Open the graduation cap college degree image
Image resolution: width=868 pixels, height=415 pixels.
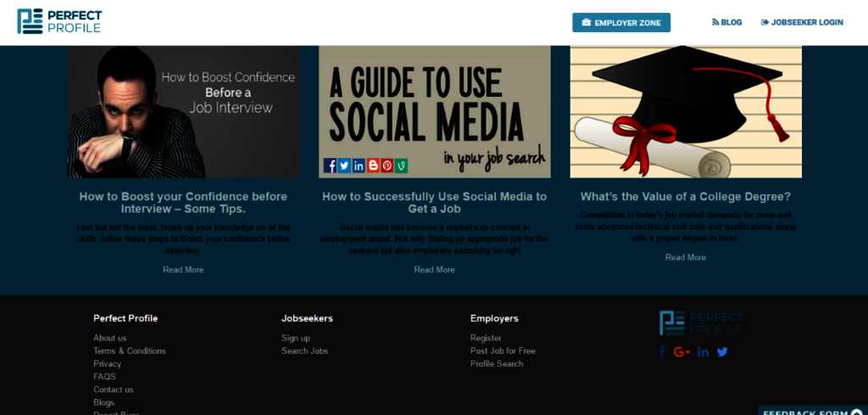pos(686,112)
